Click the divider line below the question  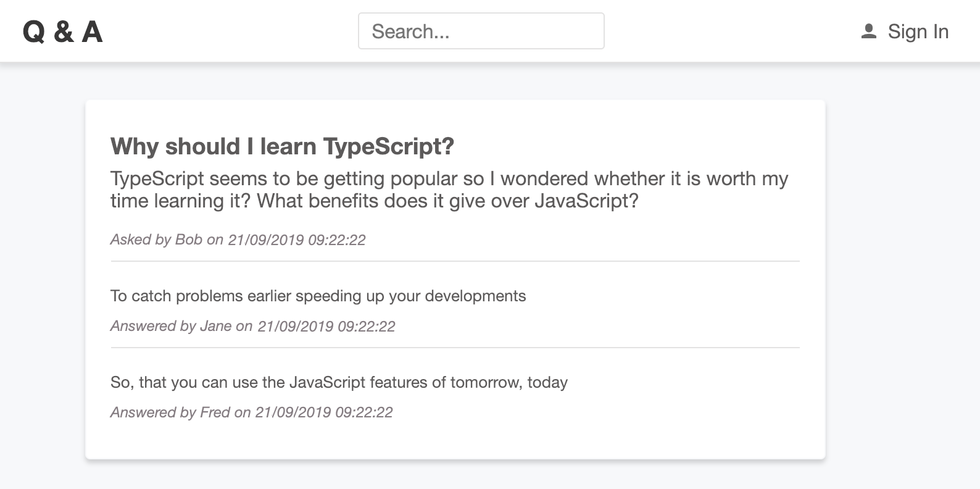[455, 261]
